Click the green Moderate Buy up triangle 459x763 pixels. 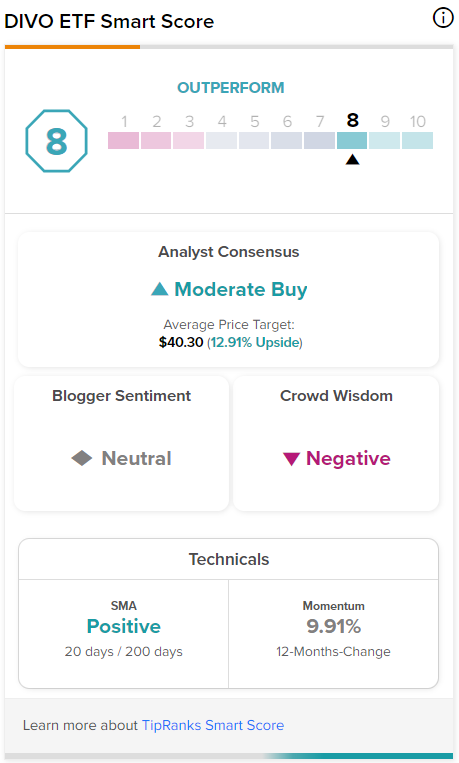[x=160, y=289]
